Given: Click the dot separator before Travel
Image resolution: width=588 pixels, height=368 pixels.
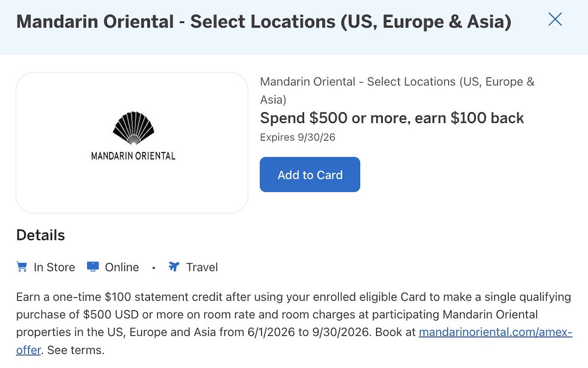Looking at the screenshot, I should 154,268.
